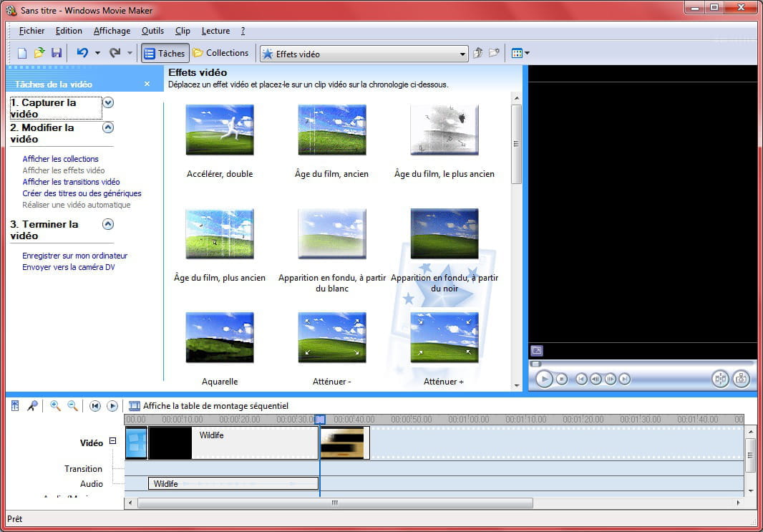Undo the last action
763x532 pixels.
82,52
